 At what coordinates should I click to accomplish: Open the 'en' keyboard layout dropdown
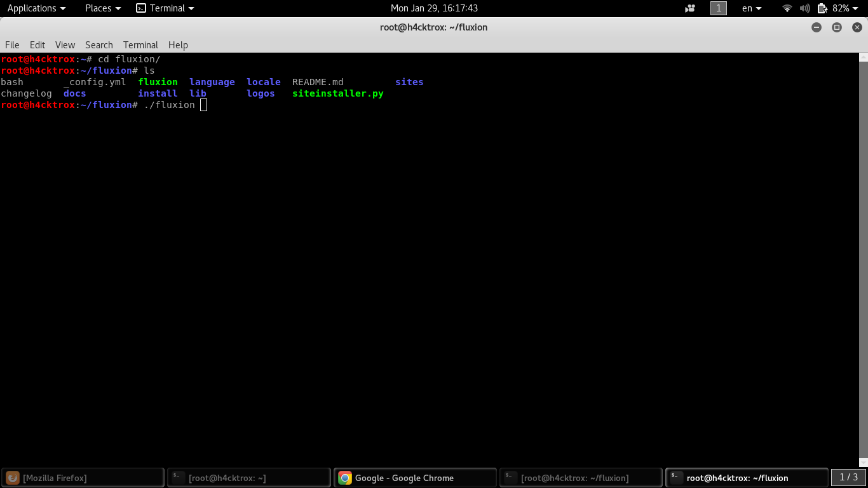(750, 8)
